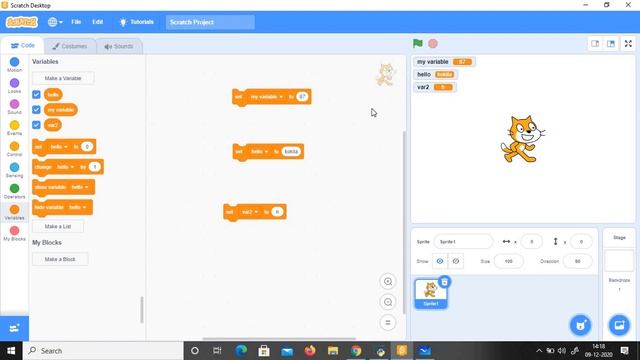Open the language globe menu
The width and height of the screenshot is (640, 360).
(x=55, y=22)
